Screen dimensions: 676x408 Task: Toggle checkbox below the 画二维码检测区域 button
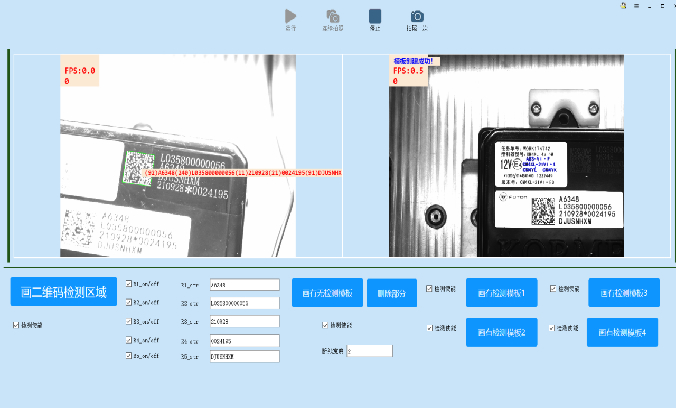click(15, 324)
